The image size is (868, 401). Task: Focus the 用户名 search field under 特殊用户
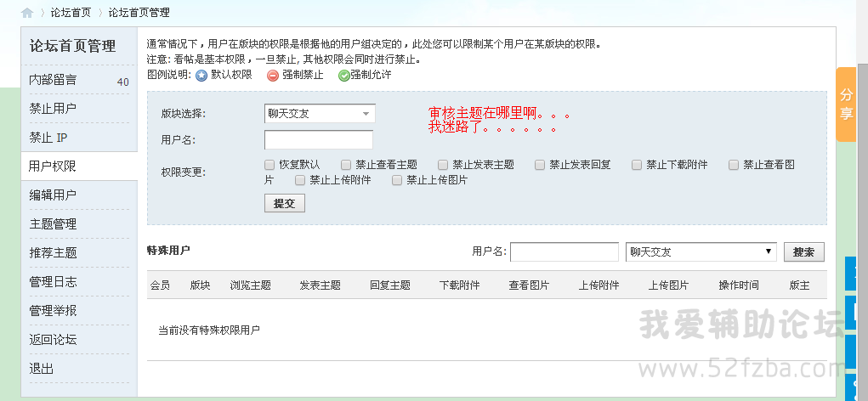tap(564, 251)
